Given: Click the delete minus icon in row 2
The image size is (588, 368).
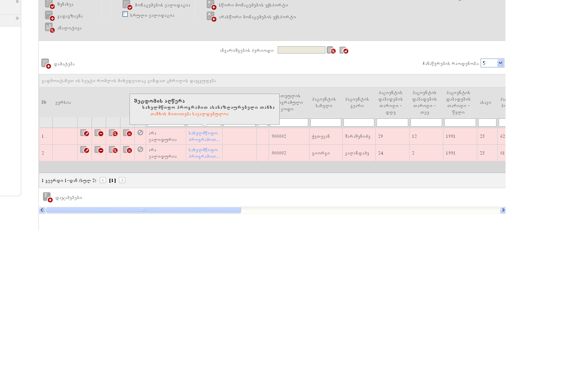Looking at the screenshot, I should (x=99, y=150).
